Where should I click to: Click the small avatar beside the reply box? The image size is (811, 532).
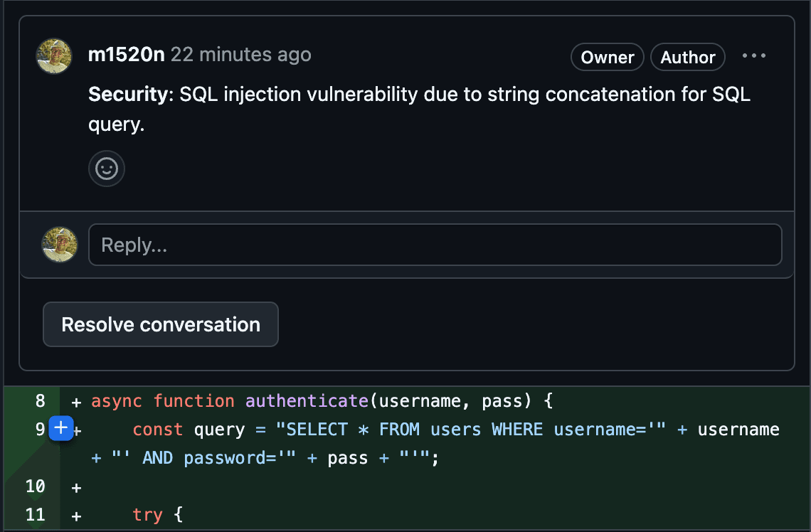(60, 245)
